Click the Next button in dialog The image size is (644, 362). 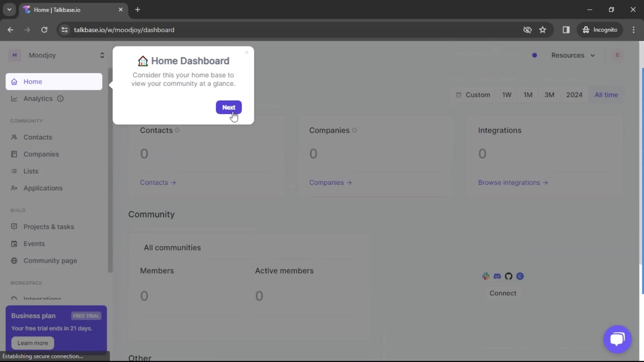tap(229, 107)
